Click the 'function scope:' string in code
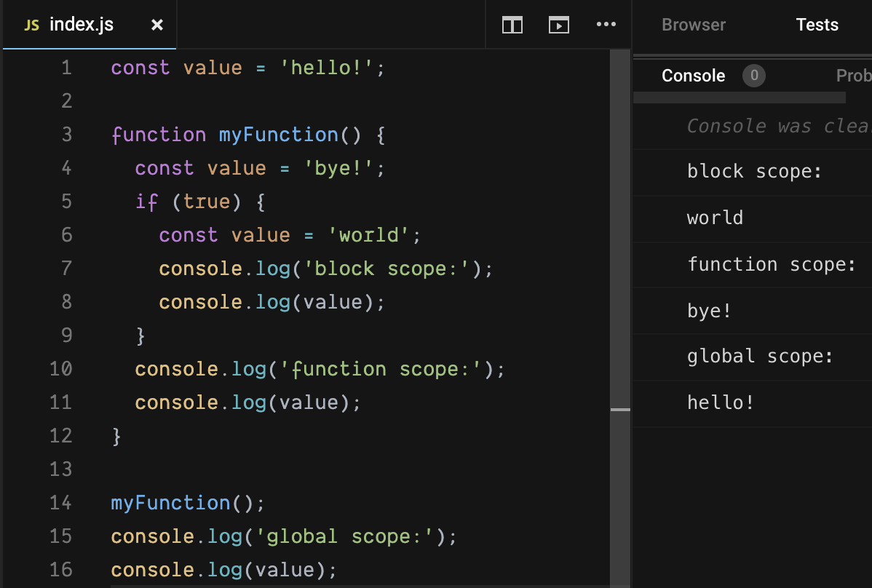The height and width of the screenshot is (588, 872). click(x=381, y=369)
